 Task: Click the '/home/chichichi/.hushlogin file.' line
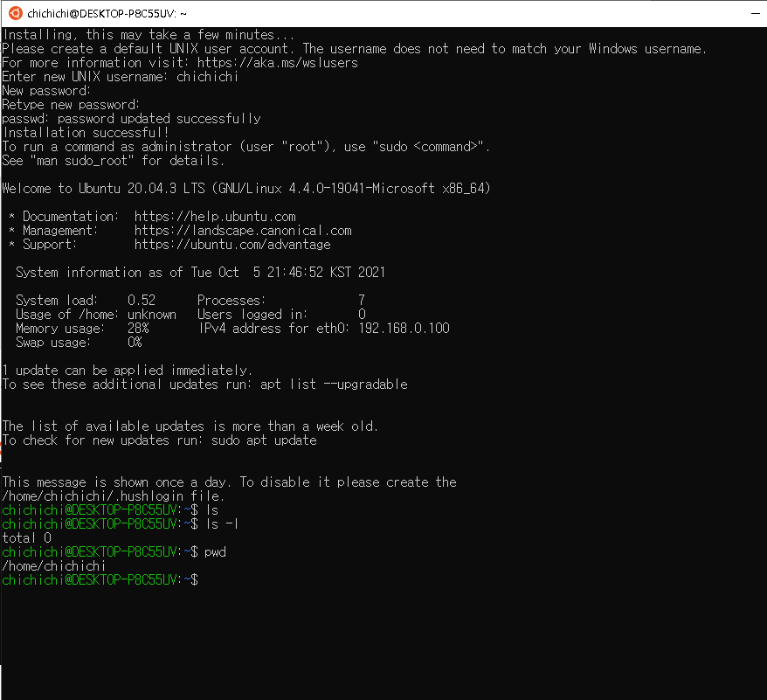pos(114,496)
